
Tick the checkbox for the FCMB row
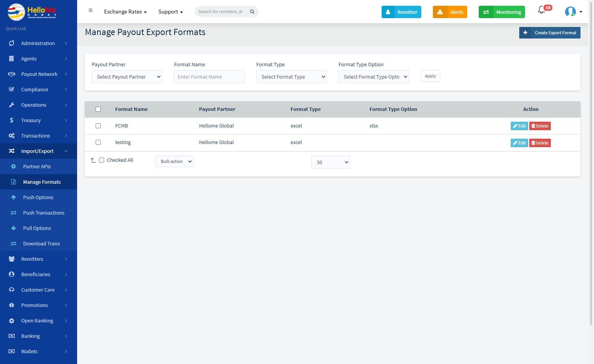98,126
